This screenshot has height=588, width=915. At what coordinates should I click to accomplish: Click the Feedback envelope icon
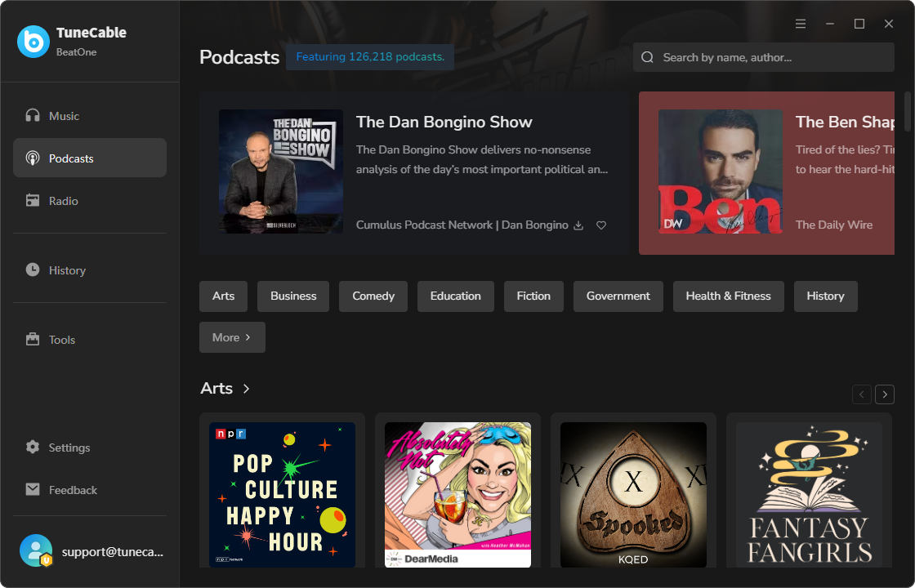tap(33, 489)
